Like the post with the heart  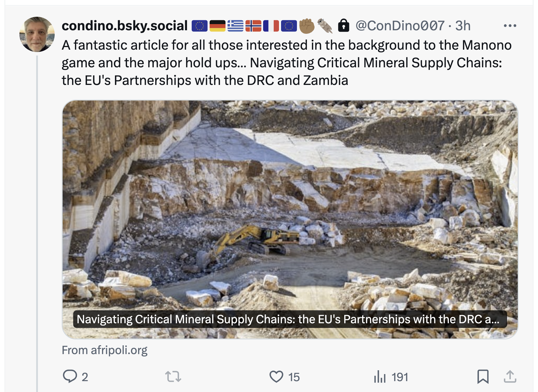[276, 376]
